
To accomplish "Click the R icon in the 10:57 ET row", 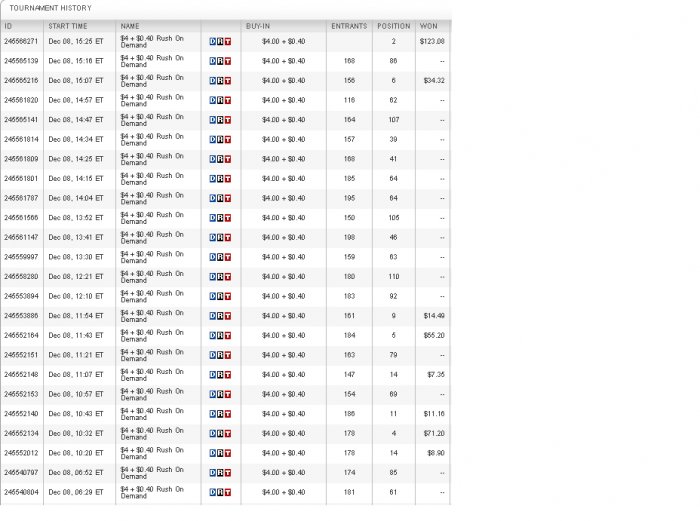I will (x=220, y=395).
